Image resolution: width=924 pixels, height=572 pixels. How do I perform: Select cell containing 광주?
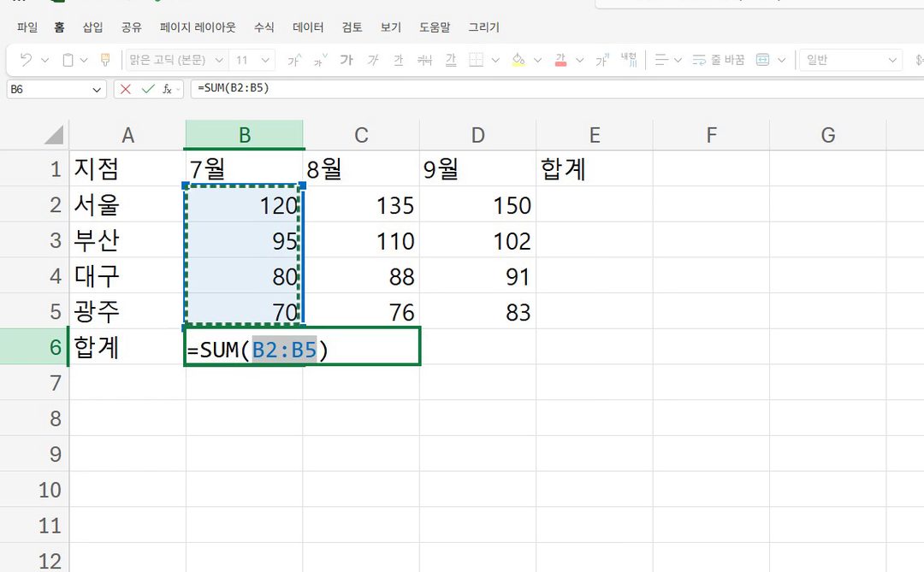[127, 311]
